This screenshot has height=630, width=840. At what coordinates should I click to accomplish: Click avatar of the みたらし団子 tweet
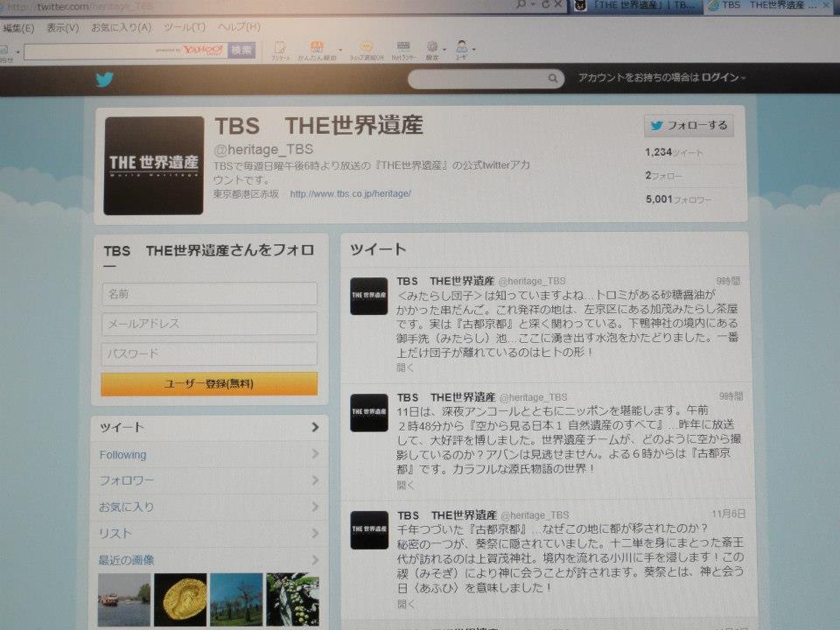(x=368, y=296)
